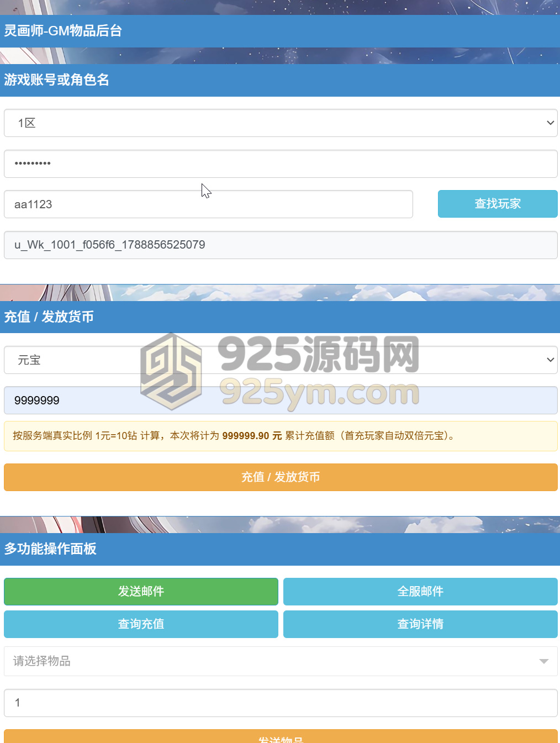Click the masked password input field
Viewport: 560px width, 743px height.
click(281, 164)
